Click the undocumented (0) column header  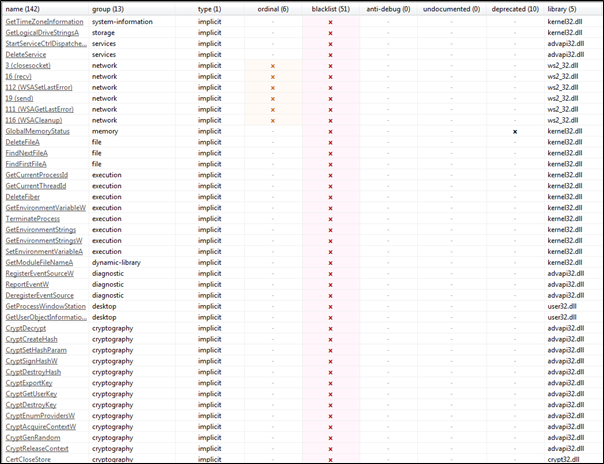tap(451, 9)
